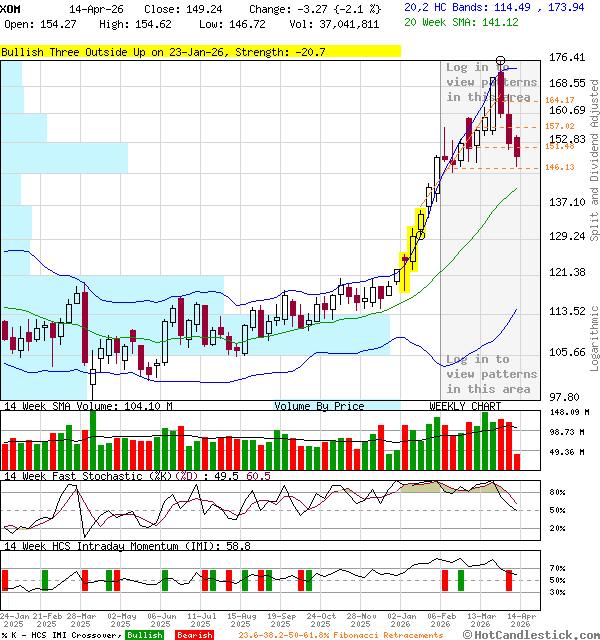Click the upper 'Log in to view patterns' text
This screenshot has height=640, width=600.
(489, 82)
